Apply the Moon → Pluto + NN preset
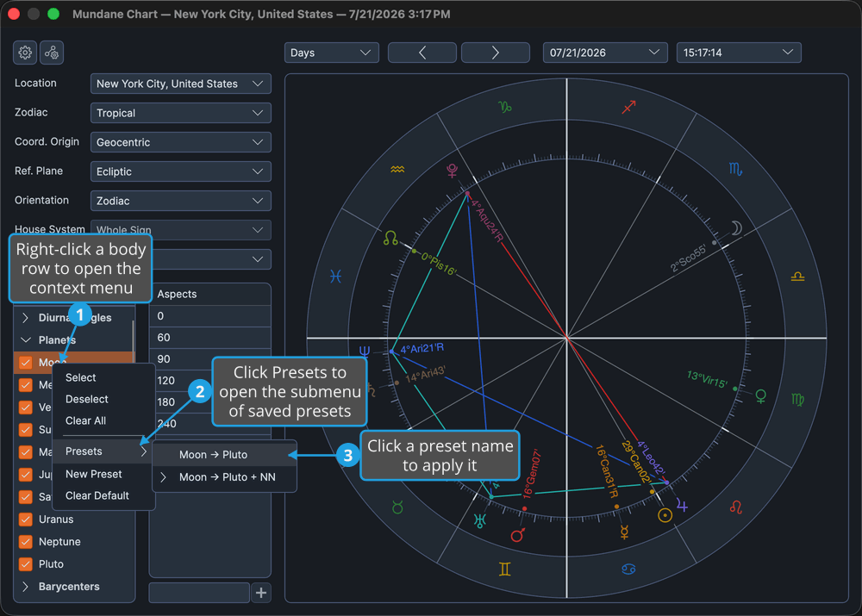 (224, 477)
